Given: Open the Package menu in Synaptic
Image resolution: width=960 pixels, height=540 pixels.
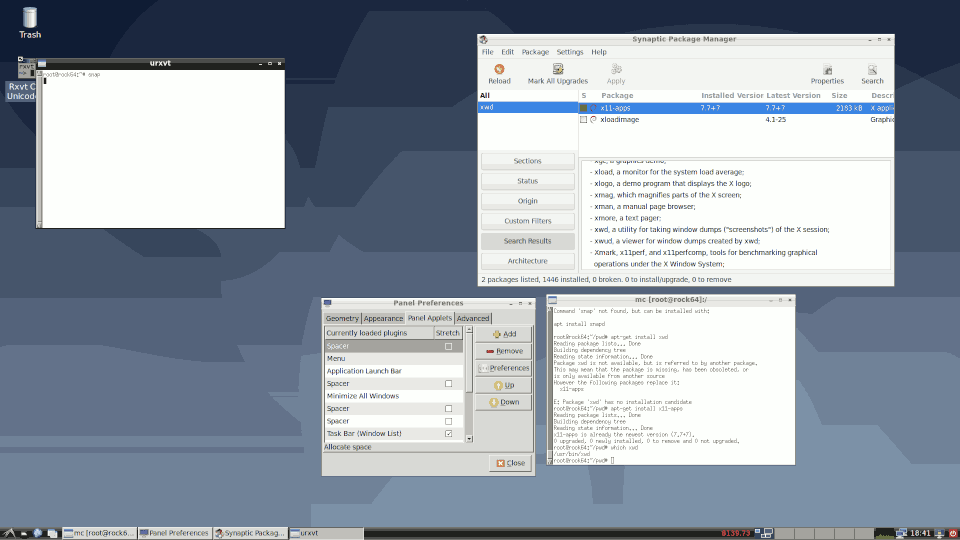Looking at the screenshot, I should 535,52.
